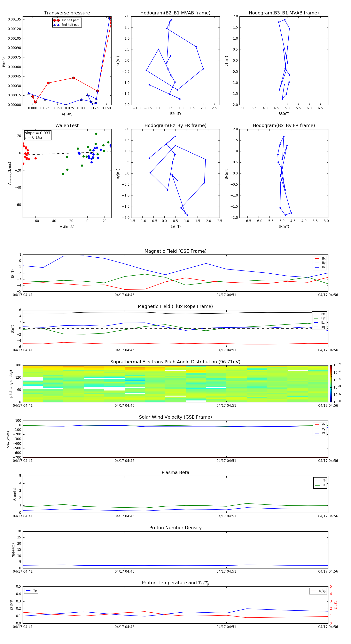The image size is (351, 644).
Task: Click the By' legend entry in Flux Rope panel
Action: (x=320, y=318)
